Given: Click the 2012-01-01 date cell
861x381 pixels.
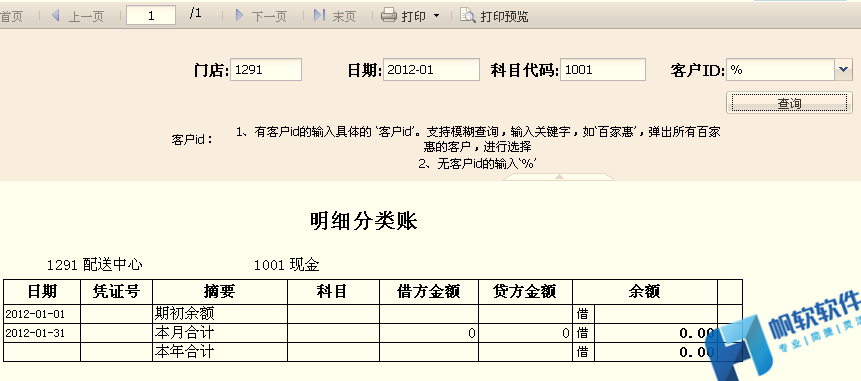Looking at the screenshot, I should pos(42,314).
